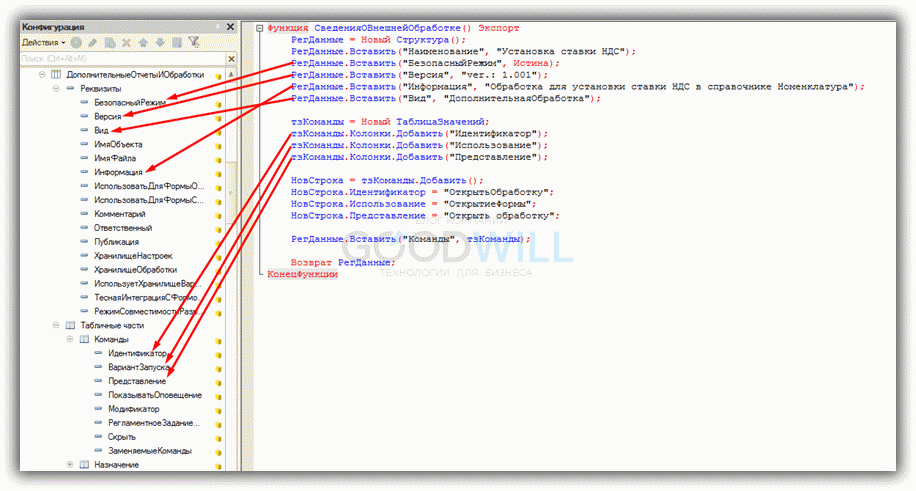Collapse the Команды tabular section node
Viewport: 916px width, 491px height.
tap(69, 339)
